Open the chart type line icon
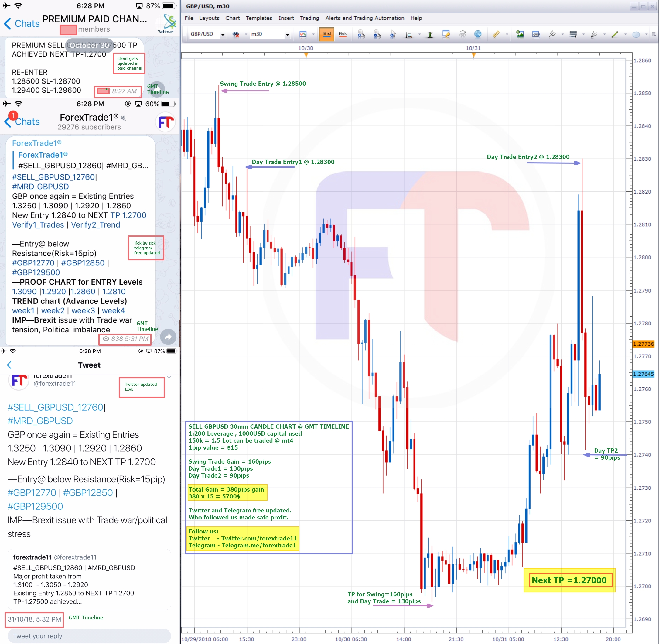Screen dimensions: 659x644 pyautogui.click(x=303, y=34)
